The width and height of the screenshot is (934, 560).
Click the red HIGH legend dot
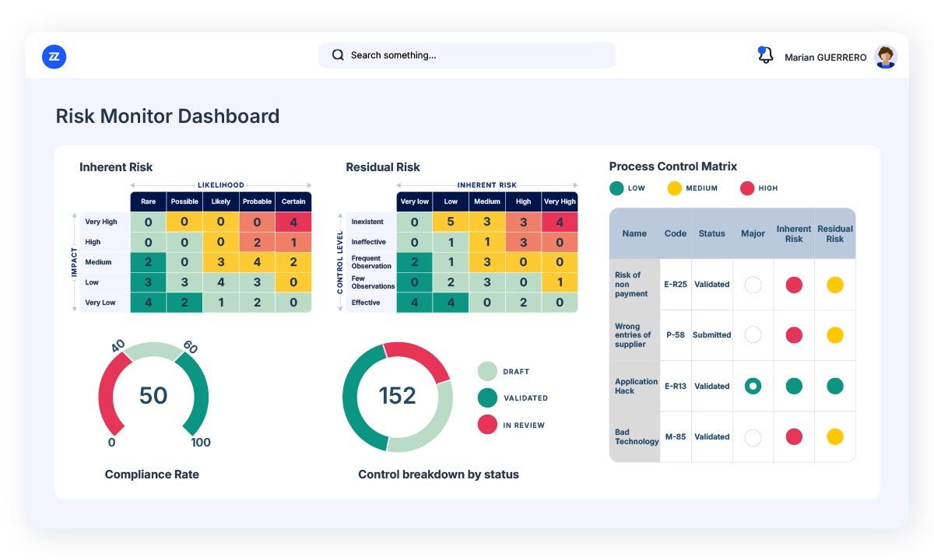click(x=747, y=188)
